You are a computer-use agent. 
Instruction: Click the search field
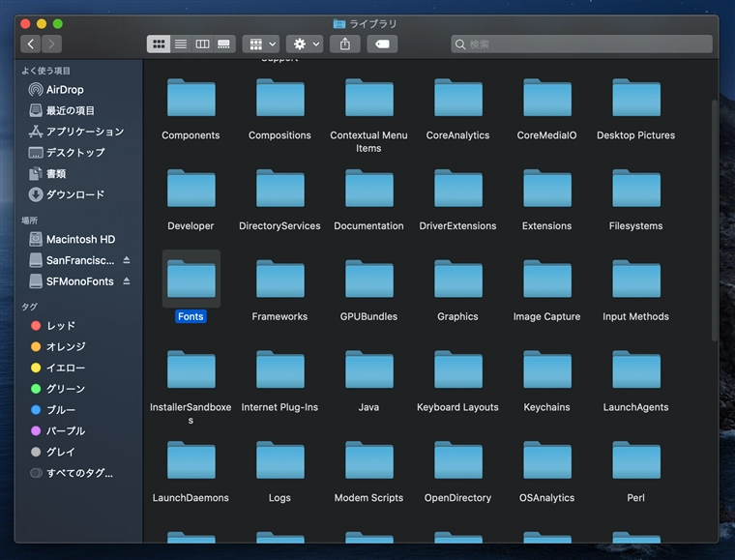coord(582,44)
